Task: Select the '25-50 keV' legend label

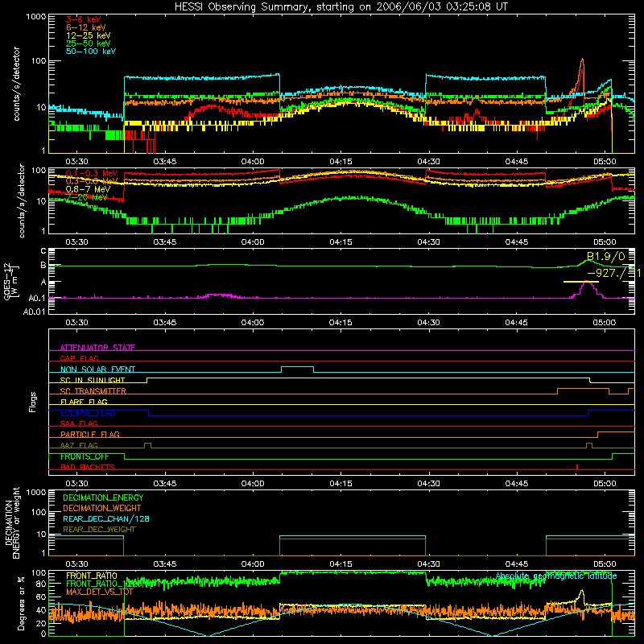Action: click(89, 43)
